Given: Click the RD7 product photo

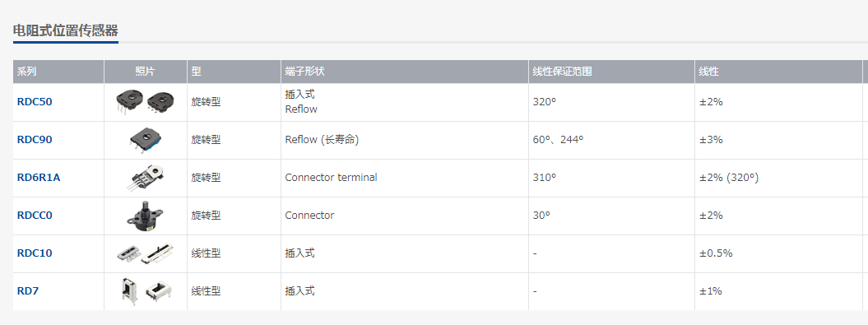Looking at the screenshot, I should (145, 290).
